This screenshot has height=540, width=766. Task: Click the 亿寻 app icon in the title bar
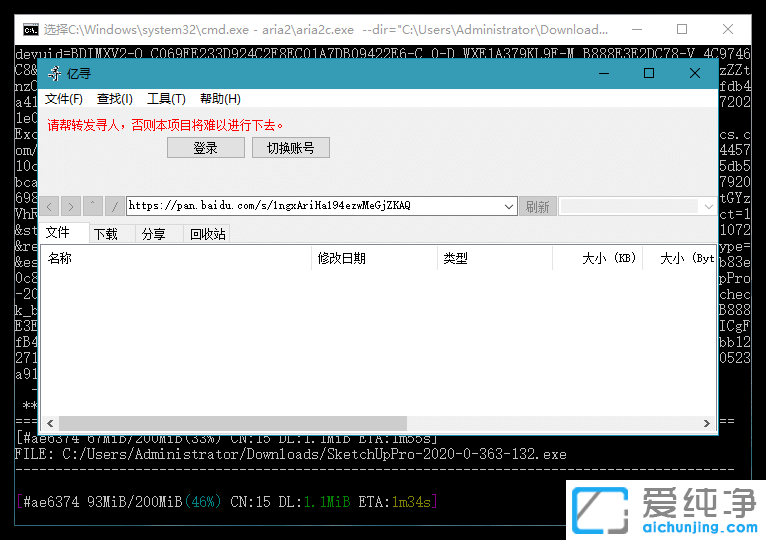tap(54, 74)
